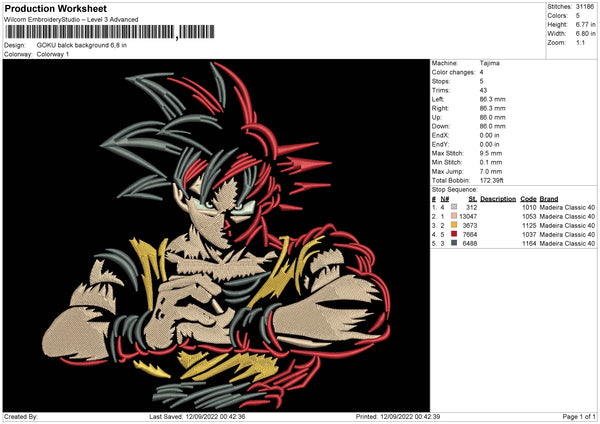This screenshot has width=600, height=424.
Task: Click stitch count '7664' in stop sequence
Action: click(x=470, y=234)
